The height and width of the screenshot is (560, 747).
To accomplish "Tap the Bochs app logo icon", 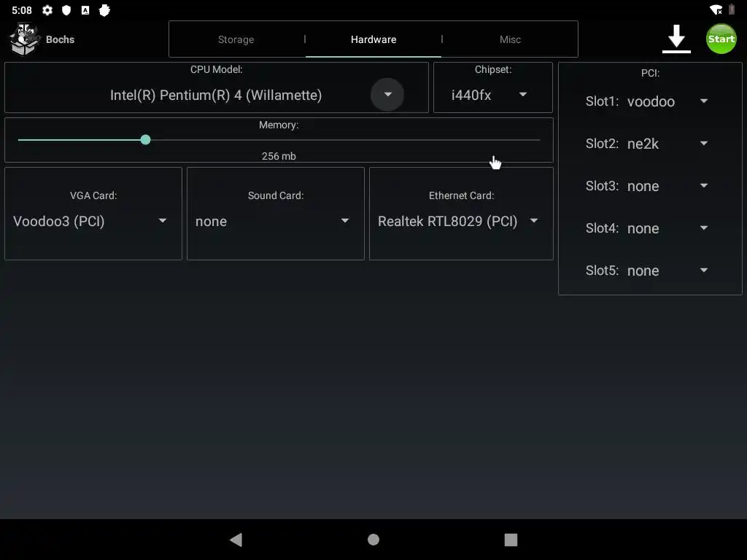I will click(x=24, y=39).
